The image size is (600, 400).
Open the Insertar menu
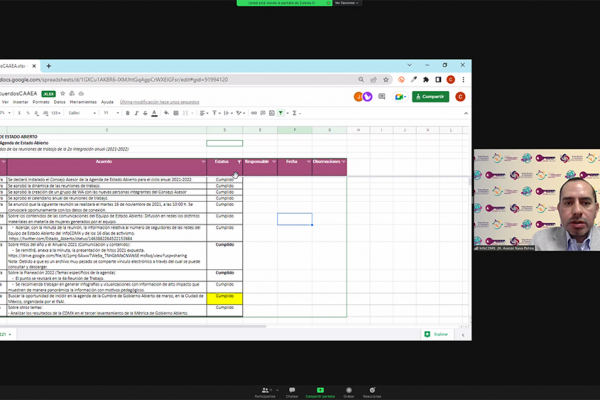20,102
